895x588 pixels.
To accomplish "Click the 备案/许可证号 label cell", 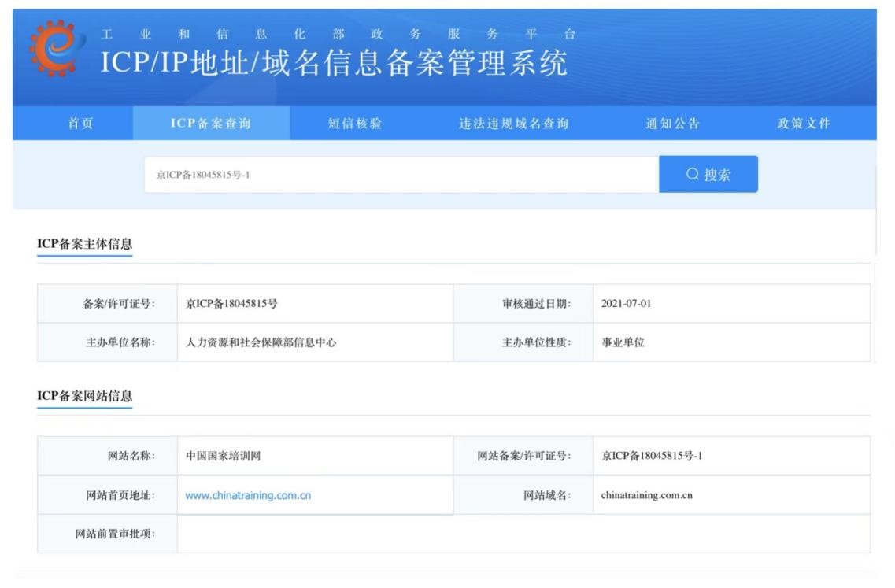I will pyautogui.click(x=107, y=304).
